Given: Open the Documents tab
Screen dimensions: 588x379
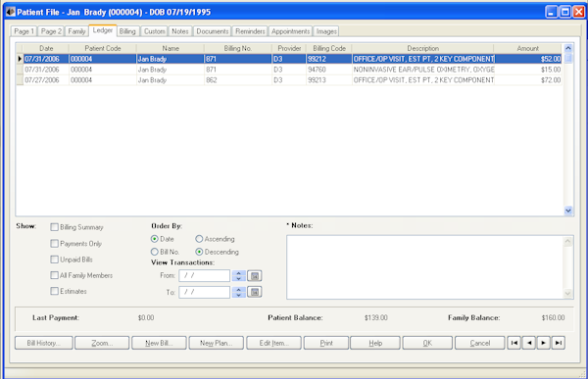Looking at the screenshot, I should (x=213, y=31).
